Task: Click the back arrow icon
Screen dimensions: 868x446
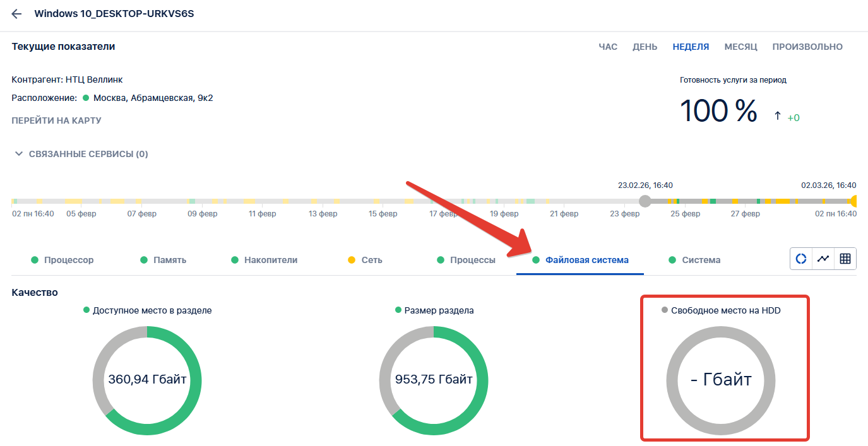Action: [x=17, y=14]
